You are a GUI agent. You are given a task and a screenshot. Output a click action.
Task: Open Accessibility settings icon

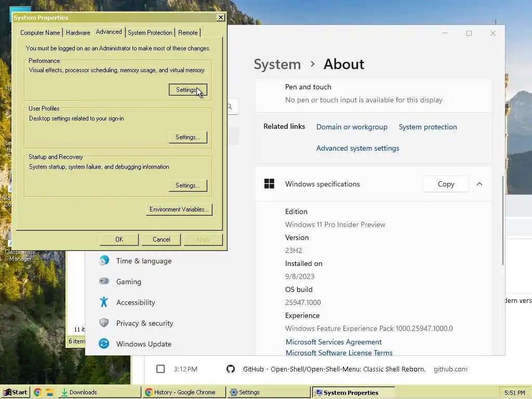(104, 302)
